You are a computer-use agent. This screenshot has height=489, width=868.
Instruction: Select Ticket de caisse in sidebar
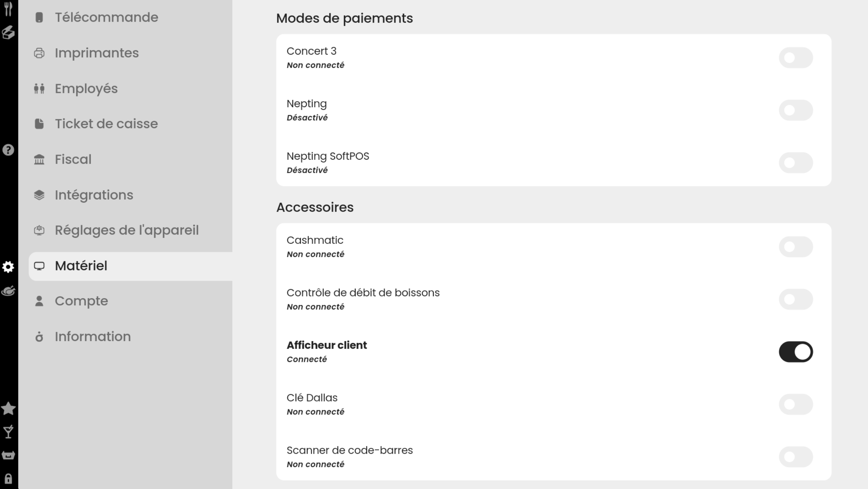click(x=106, y=124)
